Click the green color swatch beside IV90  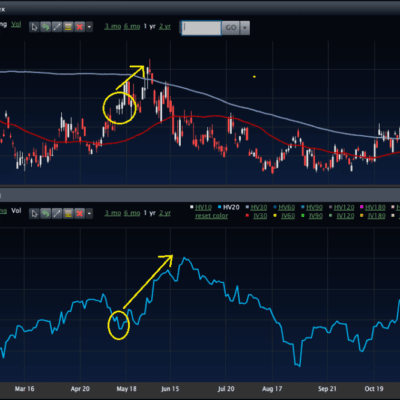(302, 216)
